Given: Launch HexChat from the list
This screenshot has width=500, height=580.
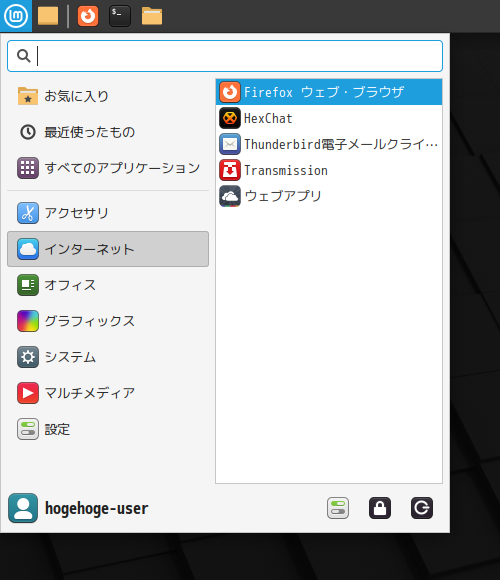Looking at the screenshot, I should pos(329,118).
